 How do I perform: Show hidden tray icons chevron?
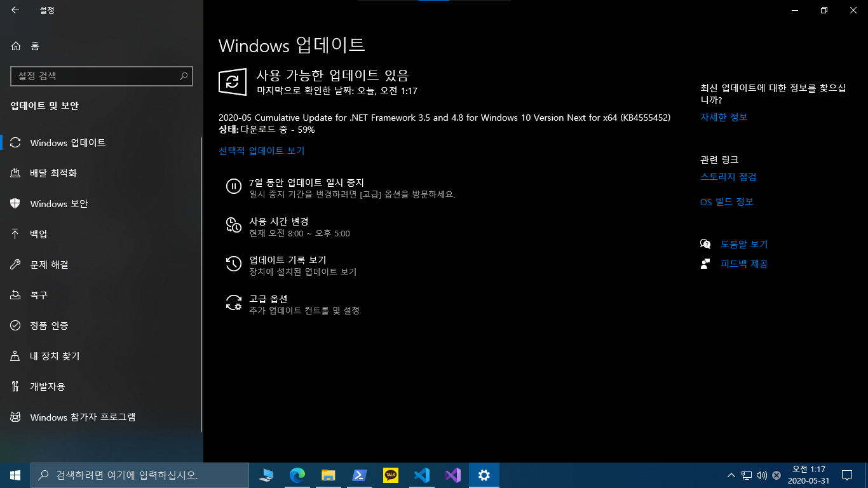point(731,475)
